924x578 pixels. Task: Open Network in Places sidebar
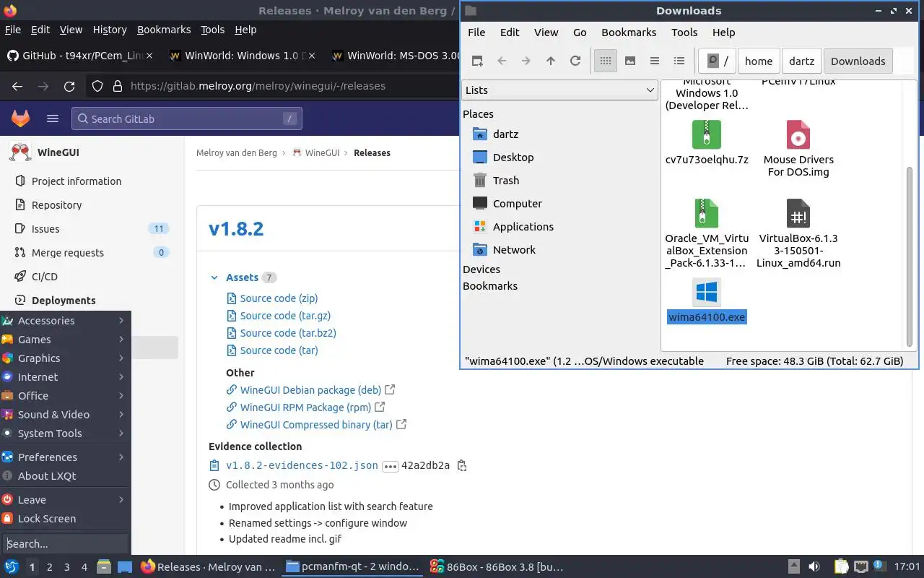[x=514, y=249]
